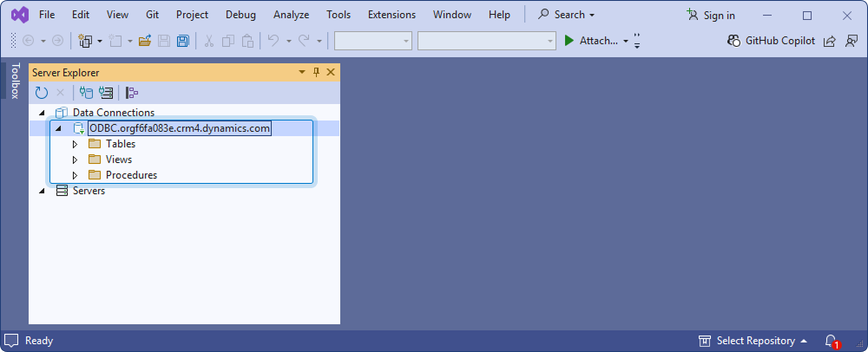The image size is (868, 352).
Task: Open the Analyze menu
Action: [291, 15]
